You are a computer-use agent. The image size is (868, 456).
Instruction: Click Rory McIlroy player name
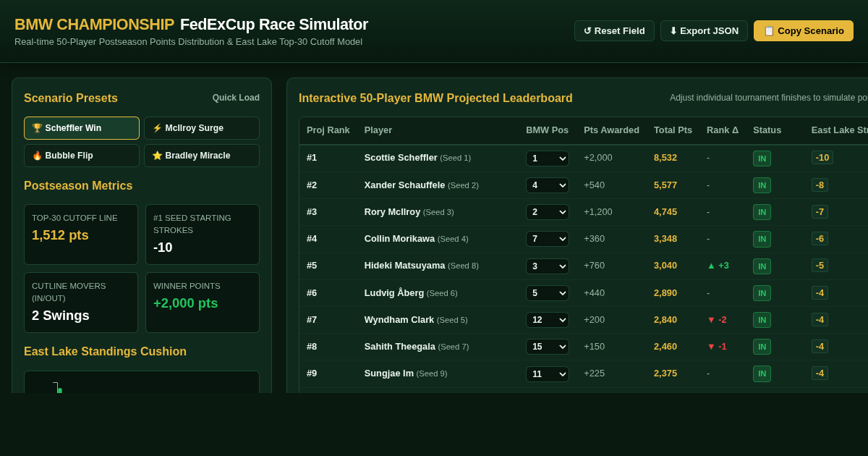click(x=392, y=211)
